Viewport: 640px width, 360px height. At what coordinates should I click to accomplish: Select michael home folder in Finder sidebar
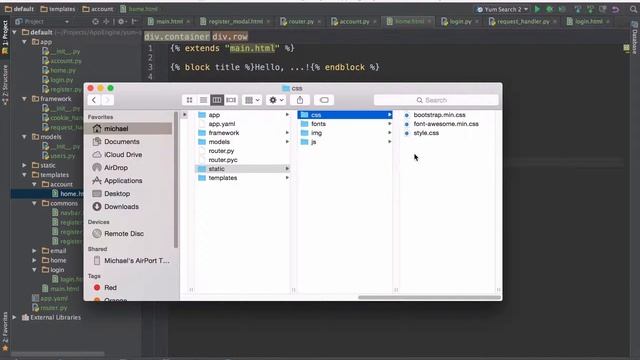coord(128,129)
